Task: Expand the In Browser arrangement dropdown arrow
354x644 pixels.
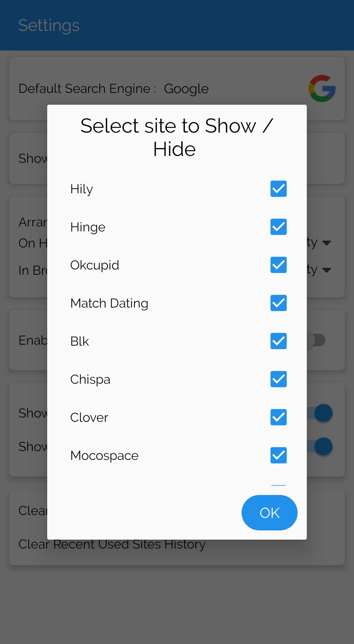Action: 326,270
